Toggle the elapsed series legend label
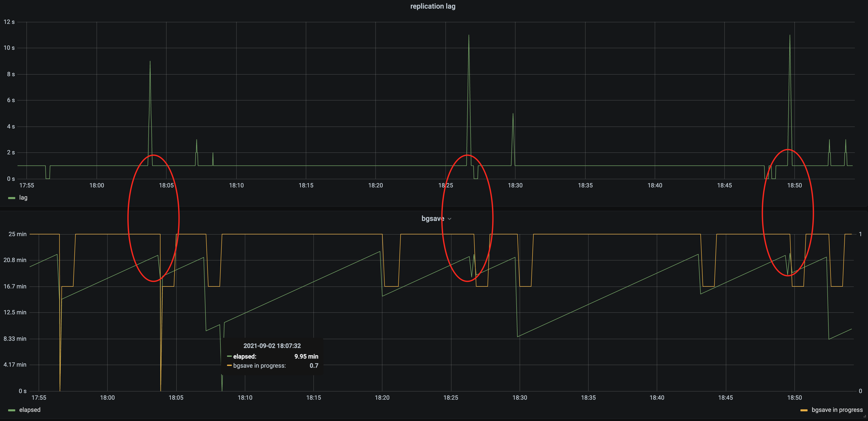This screenshot has width=868, height=421. [30, 410]
